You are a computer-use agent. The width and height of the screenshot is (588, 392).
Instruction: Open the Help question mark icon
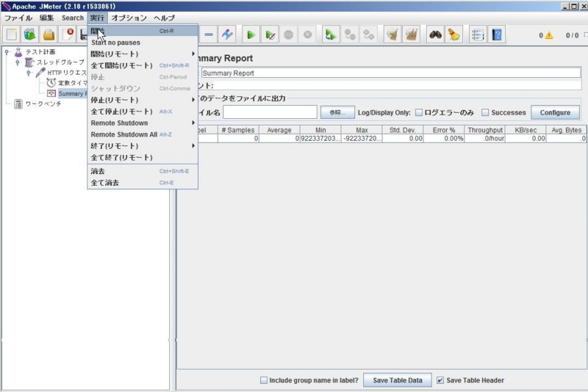pyautogui.click(x=497, y=35)
